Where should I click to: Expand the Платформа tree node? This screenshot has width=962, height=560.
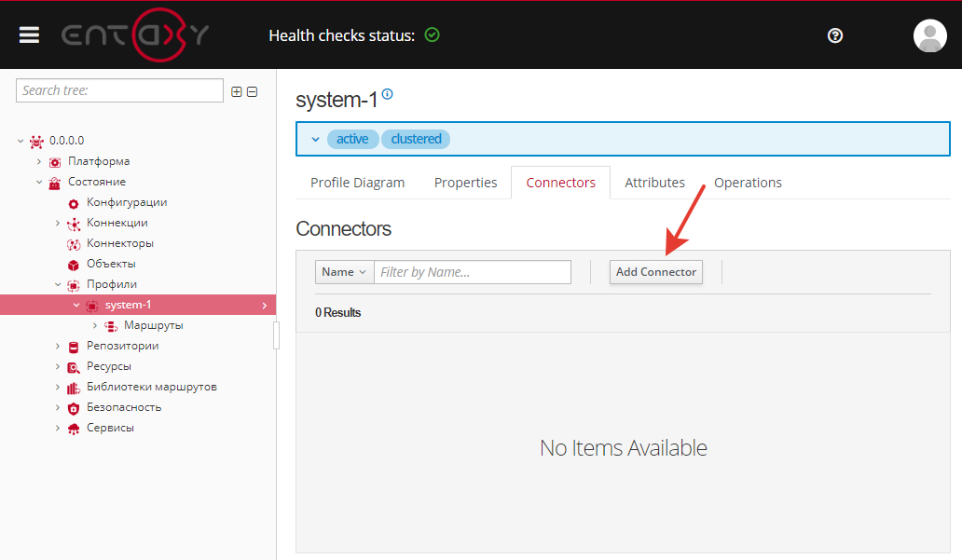click(40, 161)
